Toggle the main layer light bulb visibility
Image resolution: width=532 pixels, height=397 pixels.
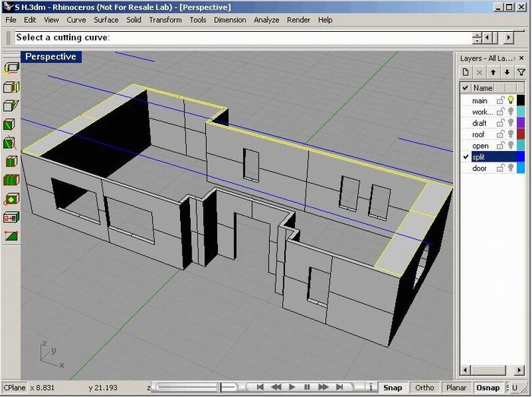[x=511, y=100]
